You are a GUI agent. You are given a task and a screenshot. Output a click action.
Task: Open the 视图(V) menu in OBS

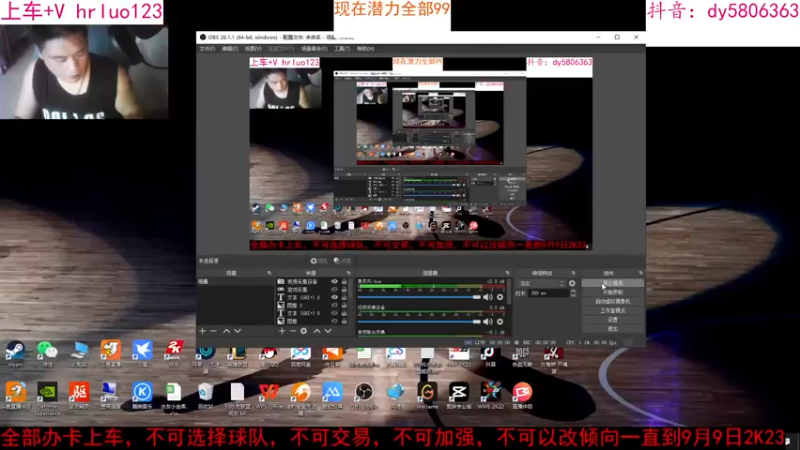[x=253, y=48]
